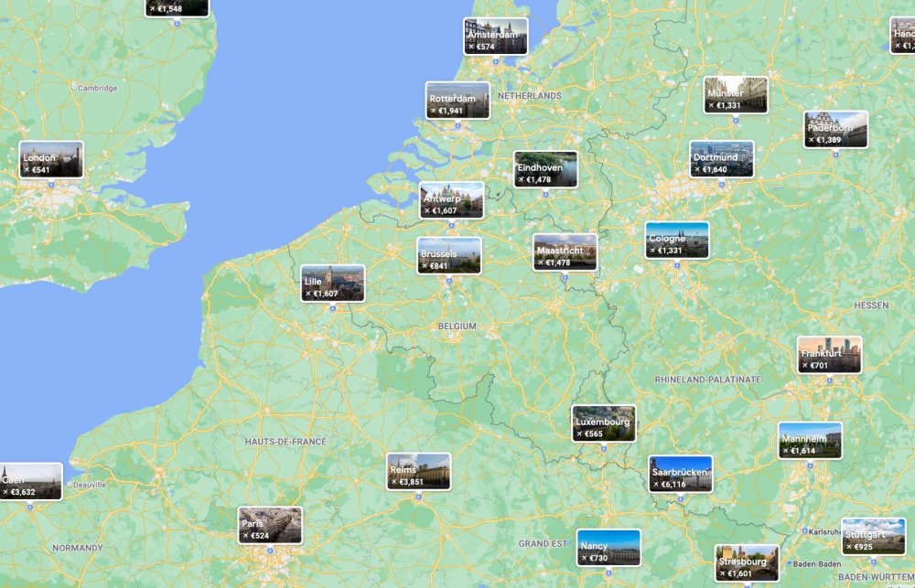Click the Nancy destination card
The height and width of the screenshot is (588, 915).
tap(608, 548)
